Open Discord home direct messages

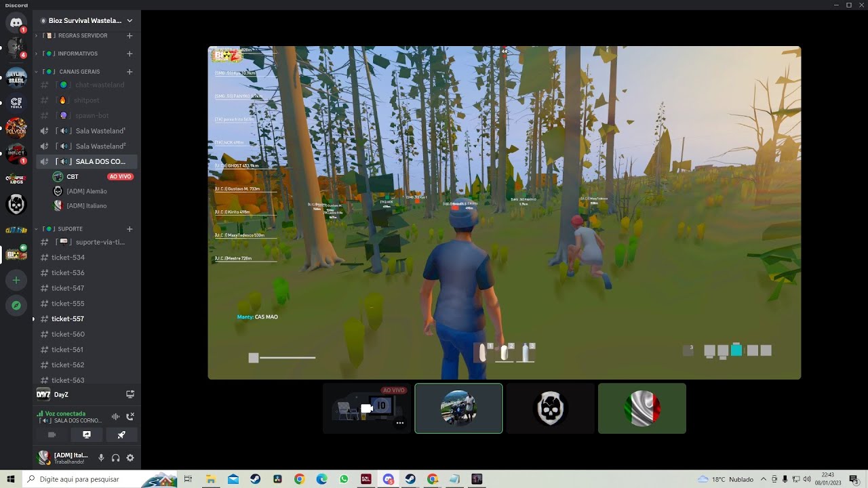click(16, 23)
